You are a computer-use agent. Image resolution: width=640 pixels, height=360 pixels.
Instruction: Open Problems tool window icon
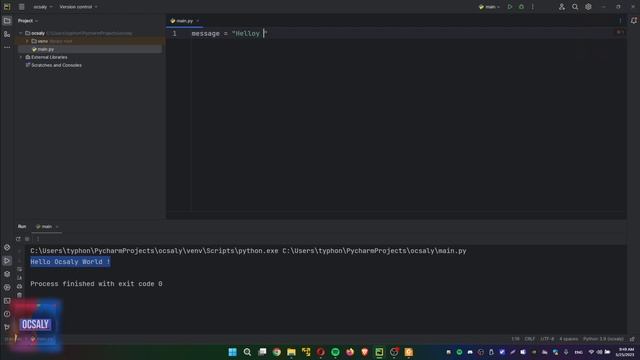7,314
